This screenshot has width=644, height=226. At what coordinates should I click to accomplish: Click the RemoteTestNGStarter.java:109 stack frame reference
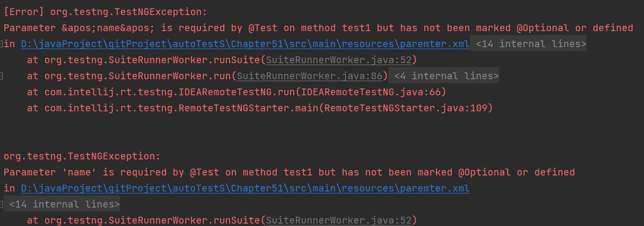[405, 108]
